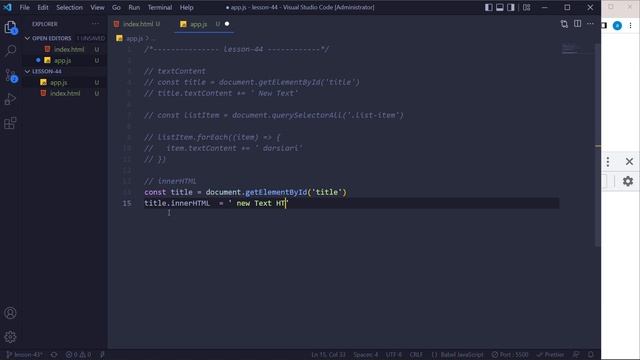Open the browser panel settings gear

click(x=628, y=181)
